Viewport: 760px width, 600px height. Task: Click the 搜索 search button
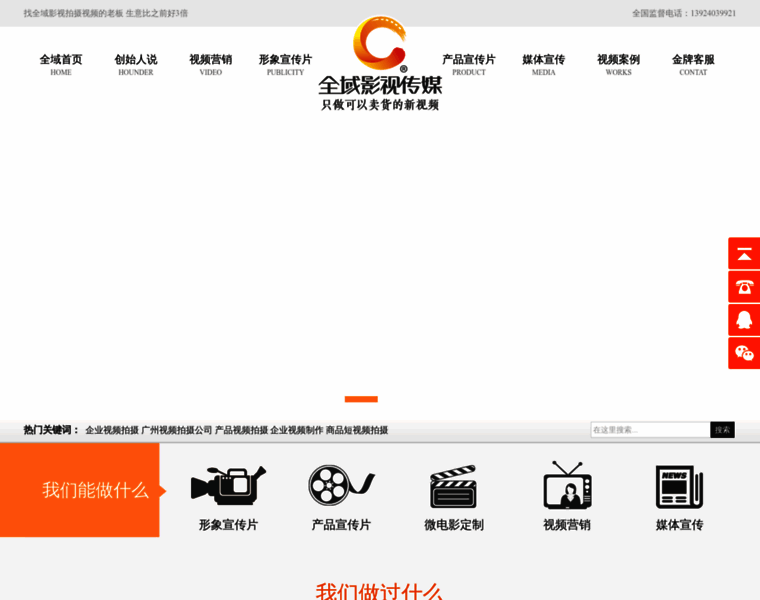click(722, 430)
